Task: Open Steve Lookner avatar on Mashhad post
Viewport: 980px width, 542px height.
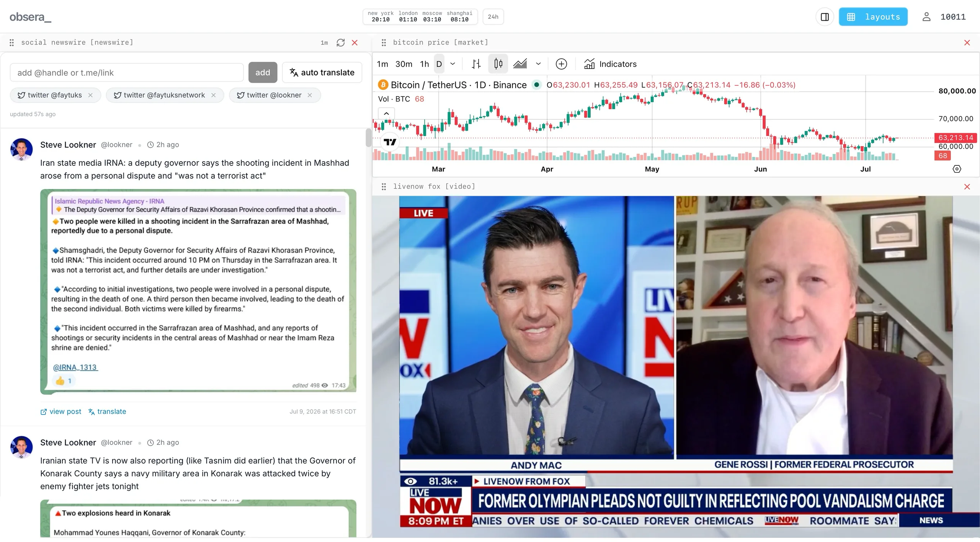Action: [x=21, y=149]
